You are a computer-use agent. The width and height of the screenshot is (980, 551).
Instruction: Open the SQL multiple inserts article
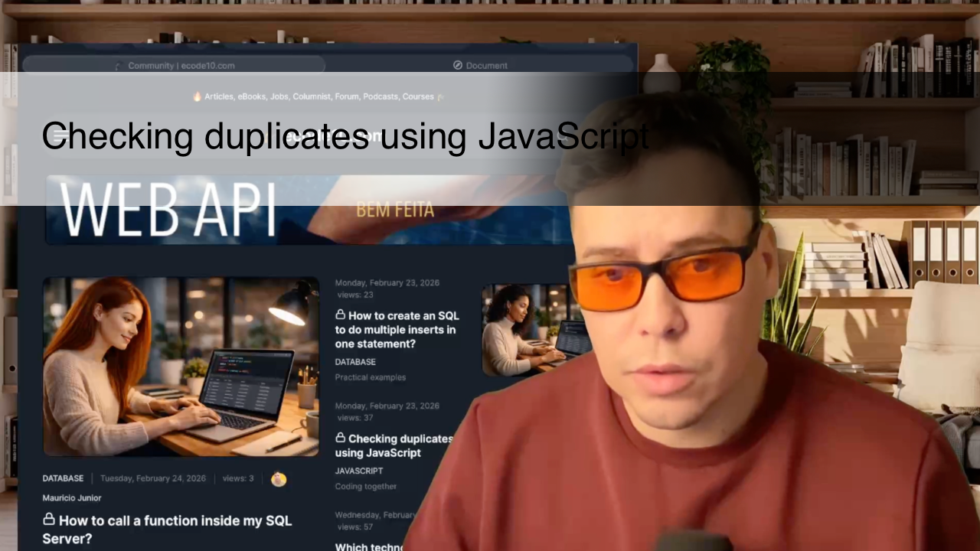397,329
